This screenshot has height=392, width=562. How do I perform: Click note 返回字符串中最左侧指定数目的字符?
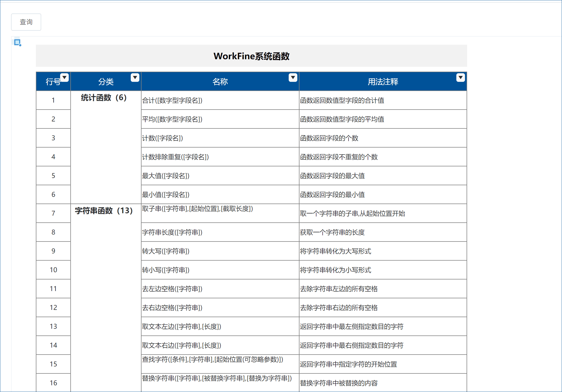[383, 327]
